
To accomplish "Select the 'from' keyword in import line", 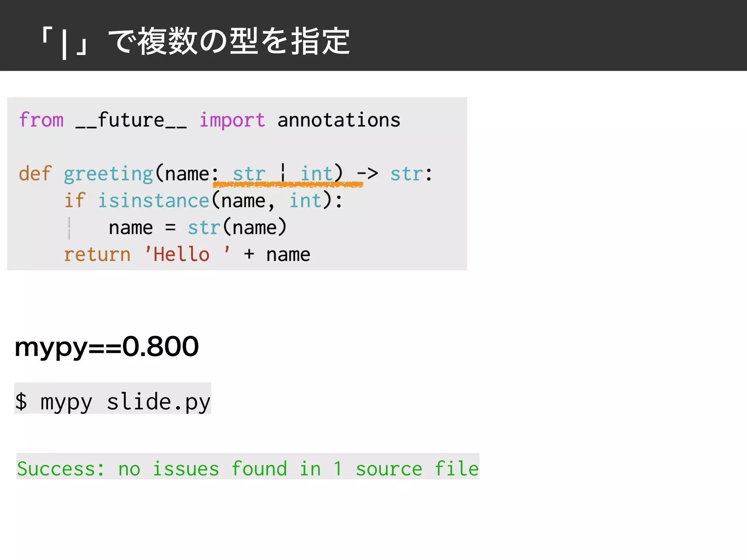I will [42, 120].
